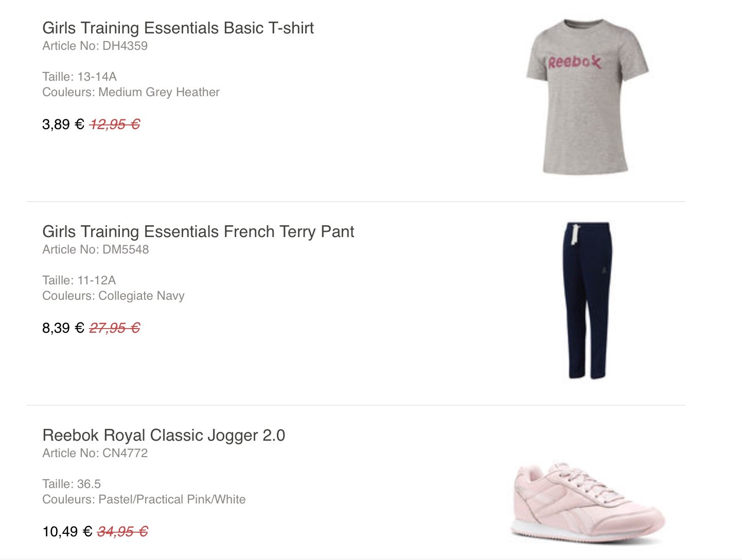
Task: Open the Girls Training Essentials French Terry Pant title
Action: pyautogui.click(x=198, y=231)
